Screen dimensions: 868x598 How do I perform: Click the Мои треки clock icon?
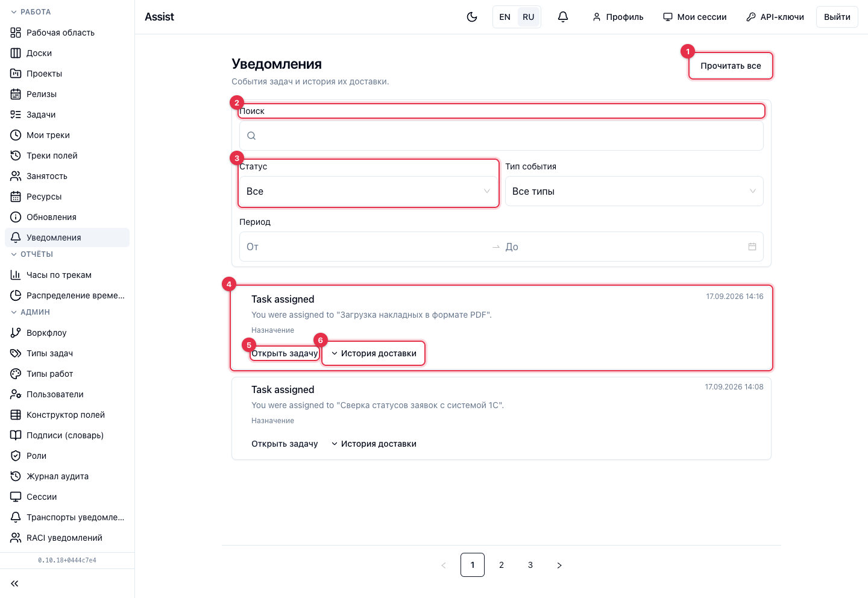point(16,135)
